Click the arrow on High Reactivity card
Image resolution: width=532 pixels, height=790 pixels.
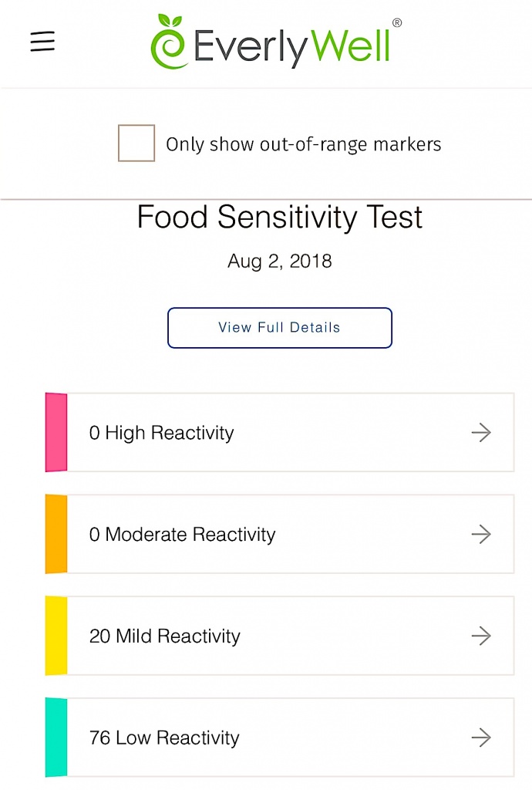[480, 433]
